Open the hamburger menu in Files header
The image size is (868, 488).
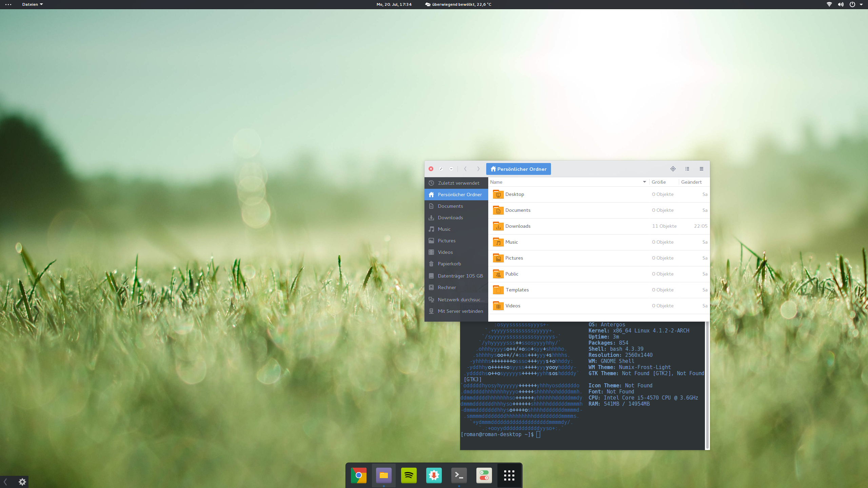[702, 169]
